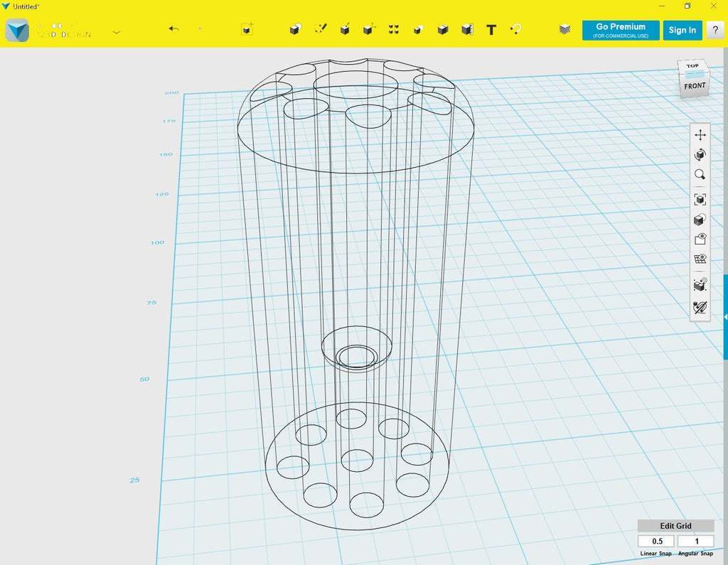The image size is (728, 565).
Task: Open the display style materials/outlines menu
Action: [700, 220]
